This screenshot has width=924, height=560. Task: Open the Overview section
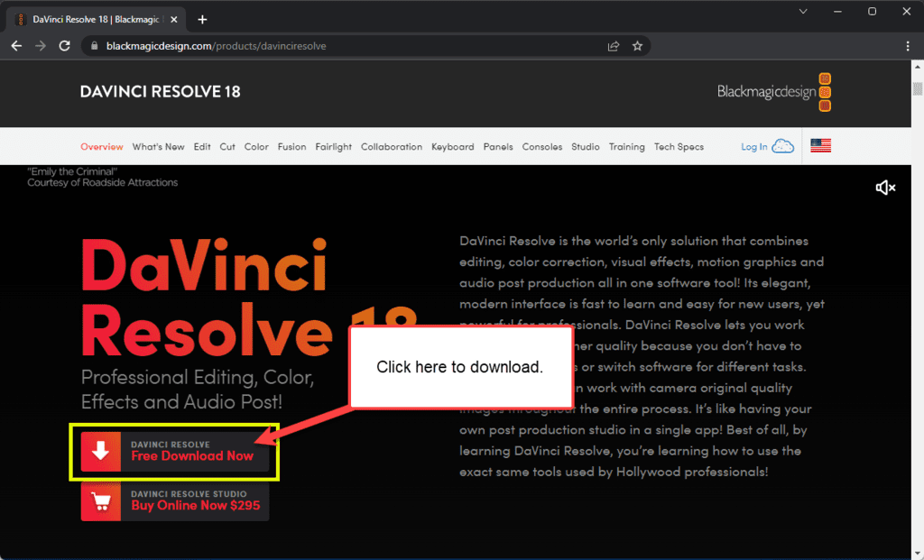click(x=102, y=147)
